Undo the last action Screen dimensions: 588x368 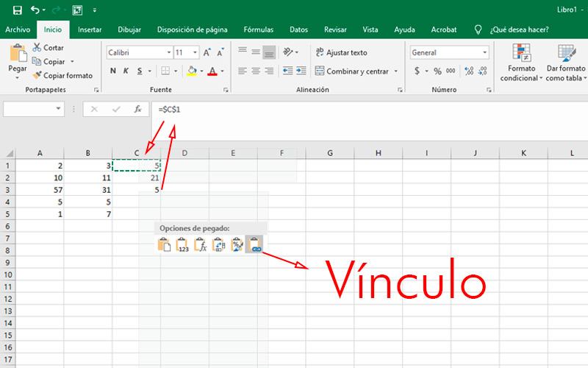click(35, 10)
